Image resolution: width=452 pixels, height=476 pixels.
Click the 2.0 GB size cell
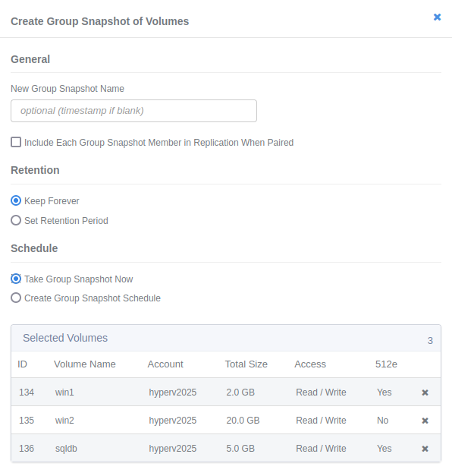(240, 392)
